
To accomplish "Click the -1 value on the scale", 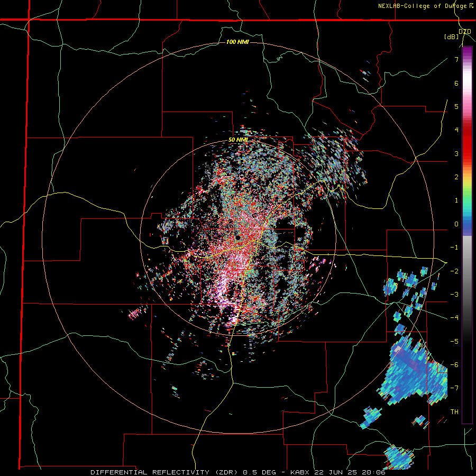I will (454, 248).
